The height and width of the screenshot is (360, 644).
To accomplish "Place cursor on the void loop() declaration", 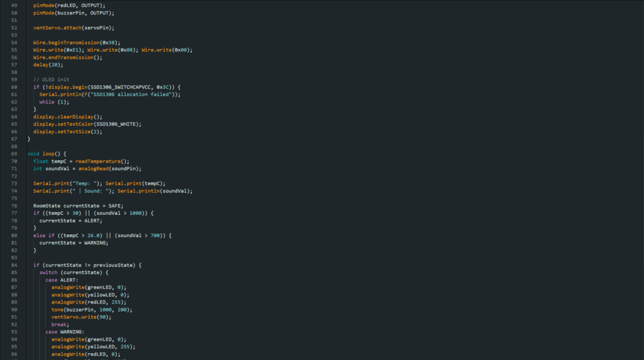I will (x=47, y=153).
